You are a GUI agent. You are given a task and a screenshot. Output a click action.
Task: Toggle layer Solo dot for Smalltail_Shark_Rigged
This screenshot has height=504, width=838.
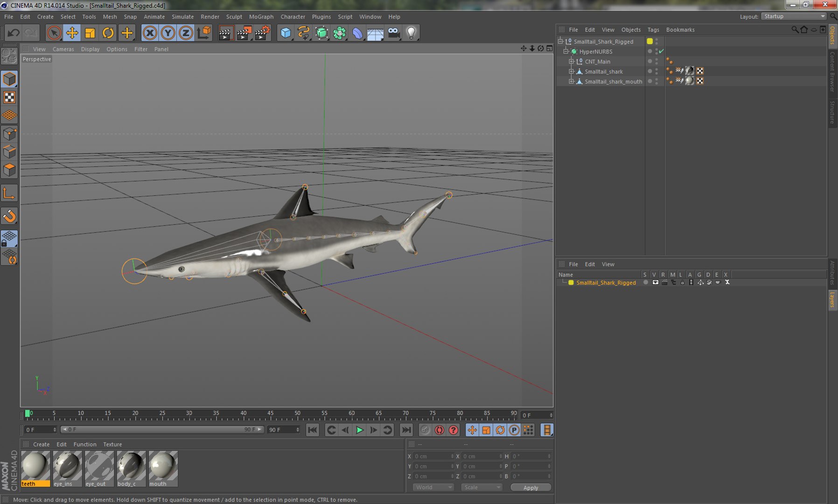646,282
